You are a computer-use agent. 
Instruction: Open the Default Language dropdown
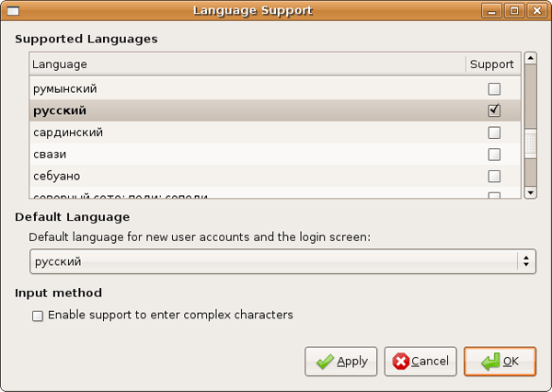[x=282, y=261]
